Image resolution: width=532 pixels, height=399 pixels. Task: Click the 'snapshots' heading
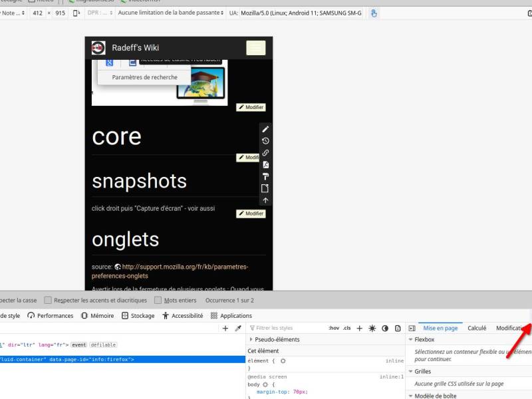[x=140, y=181]
